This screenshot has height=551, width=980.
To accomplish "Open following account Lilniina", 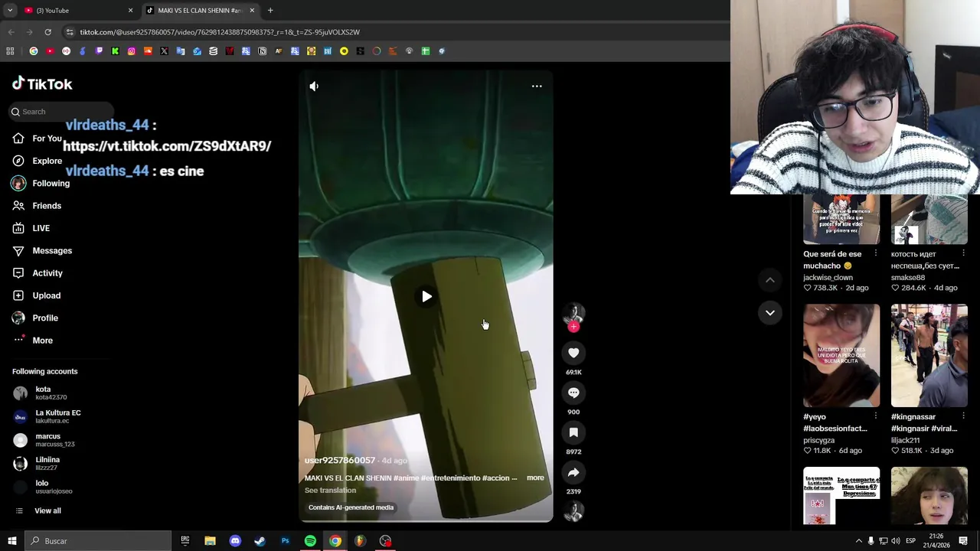I will pos(36,463).
